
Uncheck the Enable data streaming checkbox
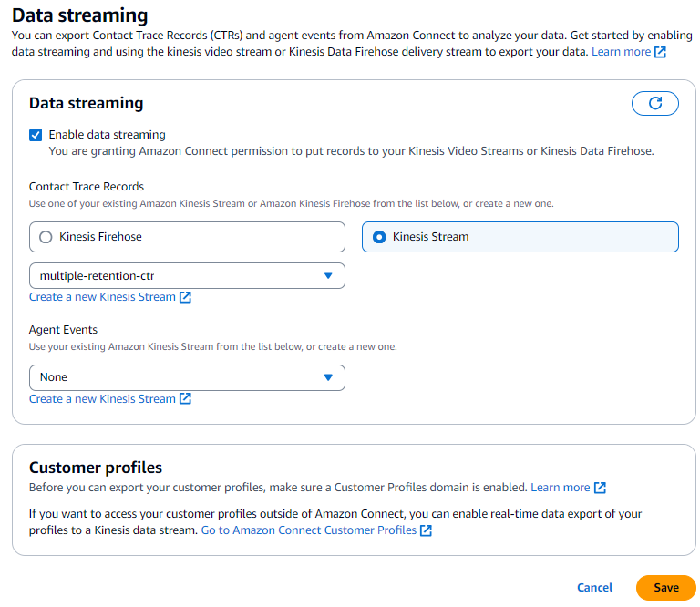pos(36,135)
